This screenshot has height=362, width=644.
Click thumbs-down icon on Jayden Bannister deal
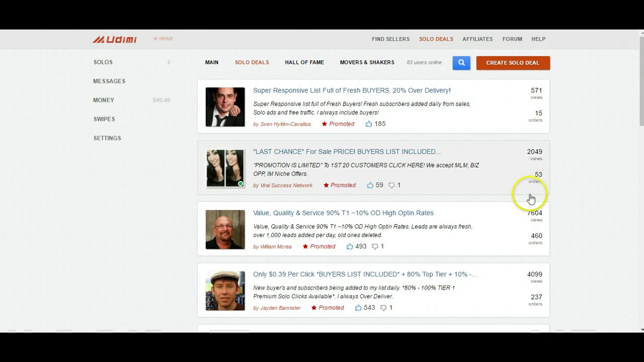383,308
